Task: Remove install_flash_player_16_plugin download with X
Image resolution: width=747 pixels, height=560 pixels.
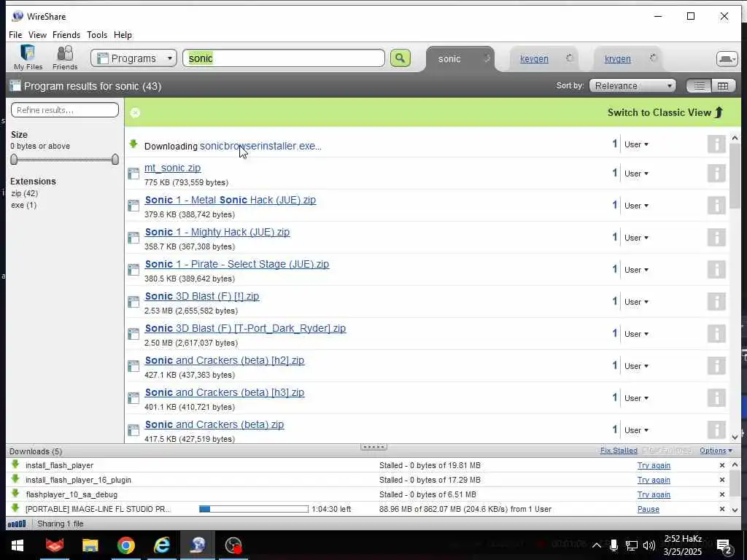Action: (x=721, y=480)
